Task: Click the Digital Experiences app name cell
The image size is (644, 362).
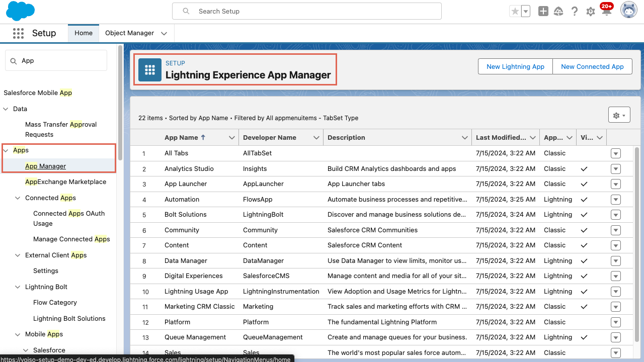Action: 193,276
